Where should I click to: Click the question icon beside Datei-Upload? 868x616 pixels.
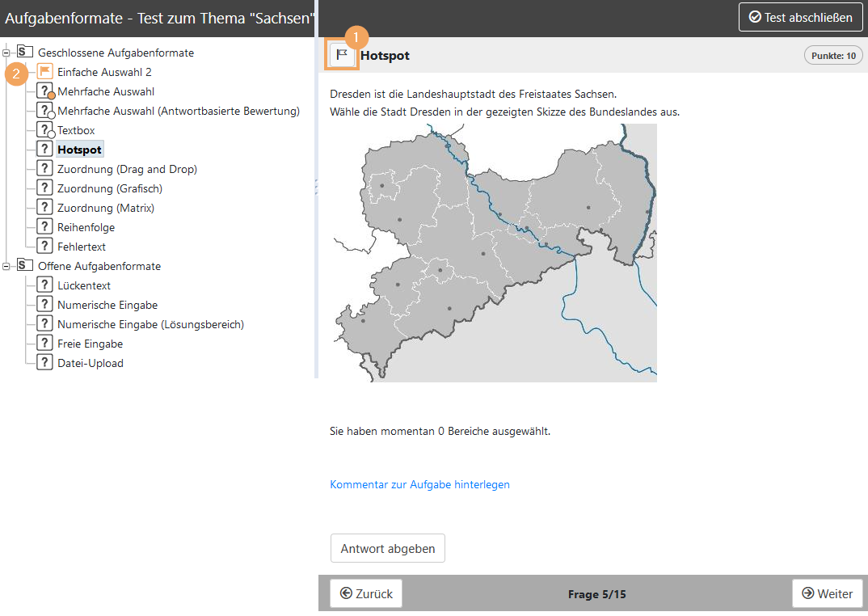(45, 363)
